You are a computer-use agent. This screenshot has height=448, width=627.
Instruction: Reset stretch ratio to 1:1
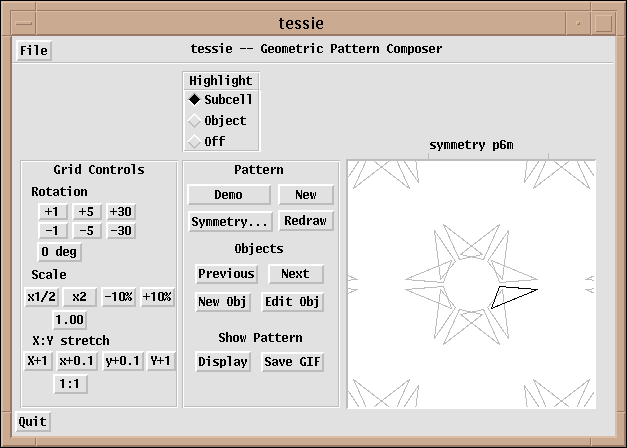(69, 384)
